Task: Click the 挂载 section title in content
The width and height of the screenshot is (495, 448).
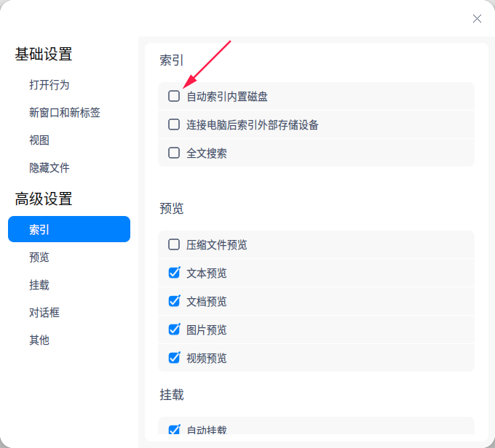Action: tap(171, 395)
